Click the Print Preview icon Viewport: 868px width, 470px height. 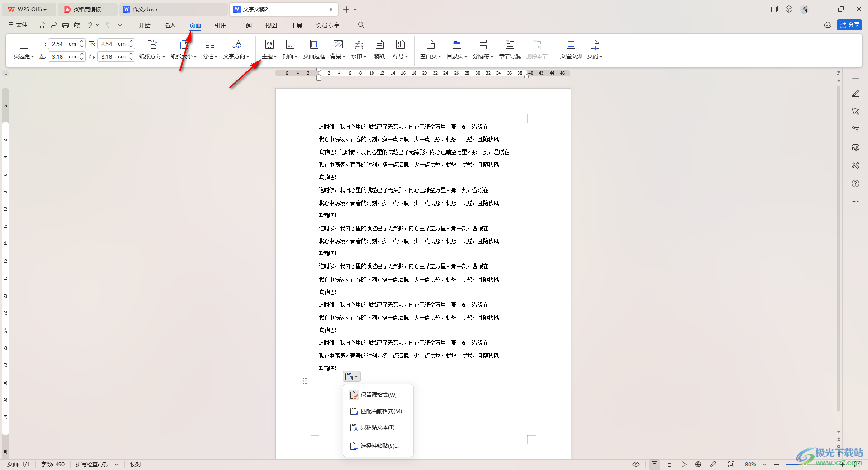[x=77, y=25]
